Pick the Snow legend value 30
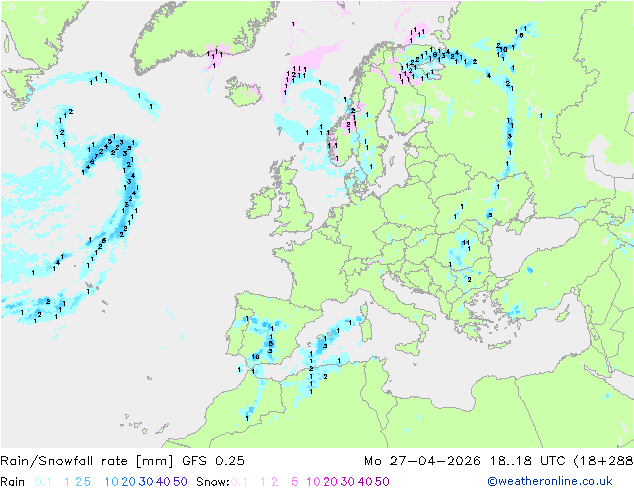Screen dimensions: 634x490 tap(348, 482)
